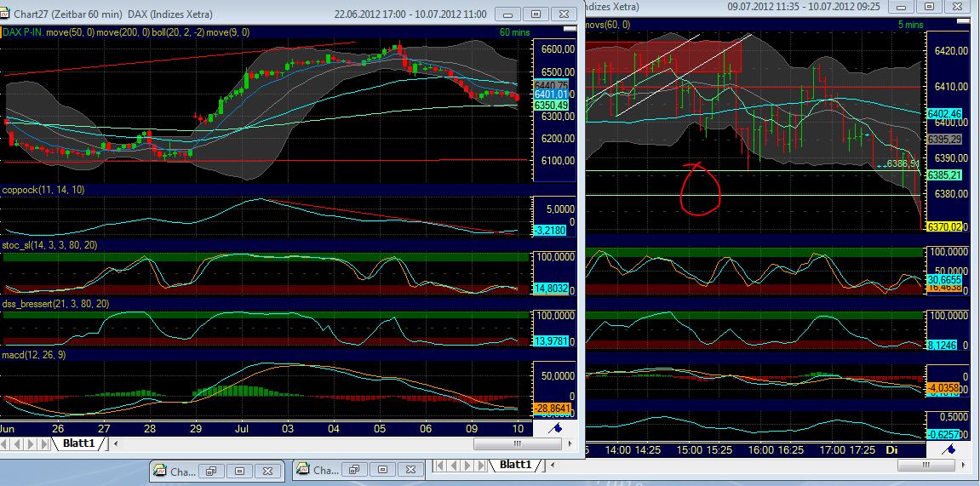Jump to last sheet in 5 mins window

[x=479, y=465]
